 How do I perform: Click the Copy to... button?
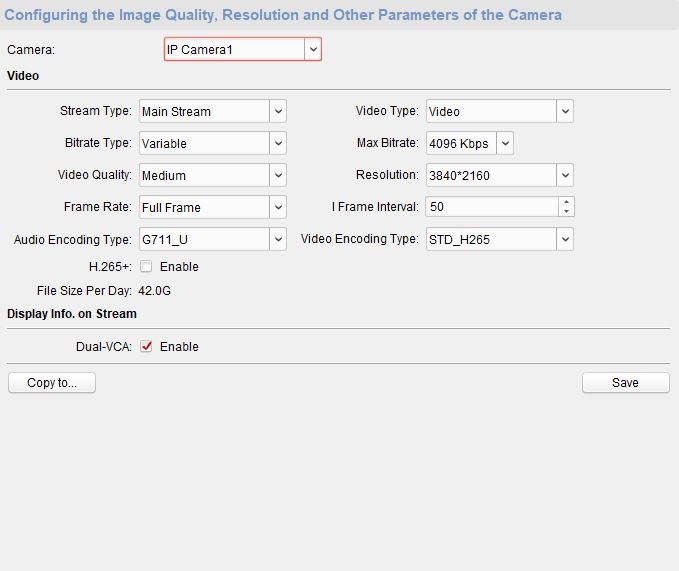[52, 383]
